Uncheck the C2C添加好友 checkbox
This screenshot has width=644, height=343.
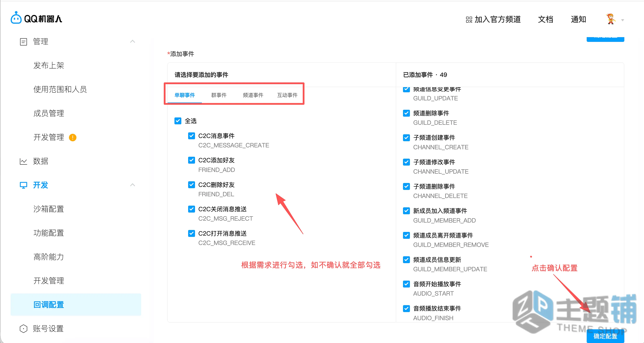point(192,160)
